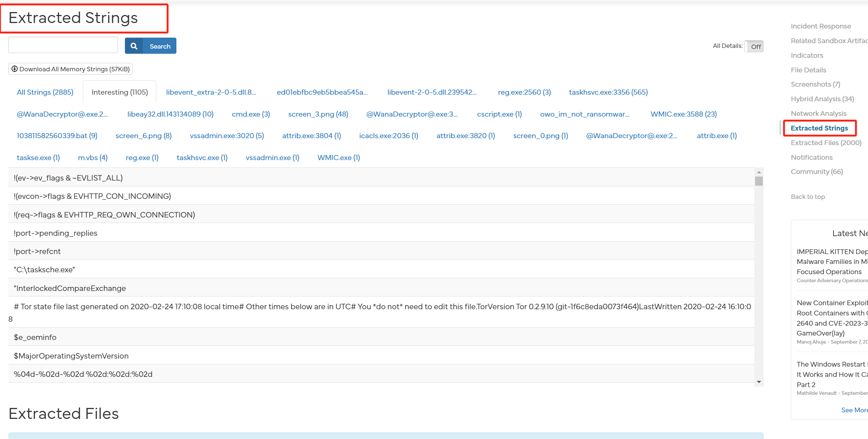Screen dimensions: 868x439
Task: Jump to Notifications section
Action: [812, 157]
